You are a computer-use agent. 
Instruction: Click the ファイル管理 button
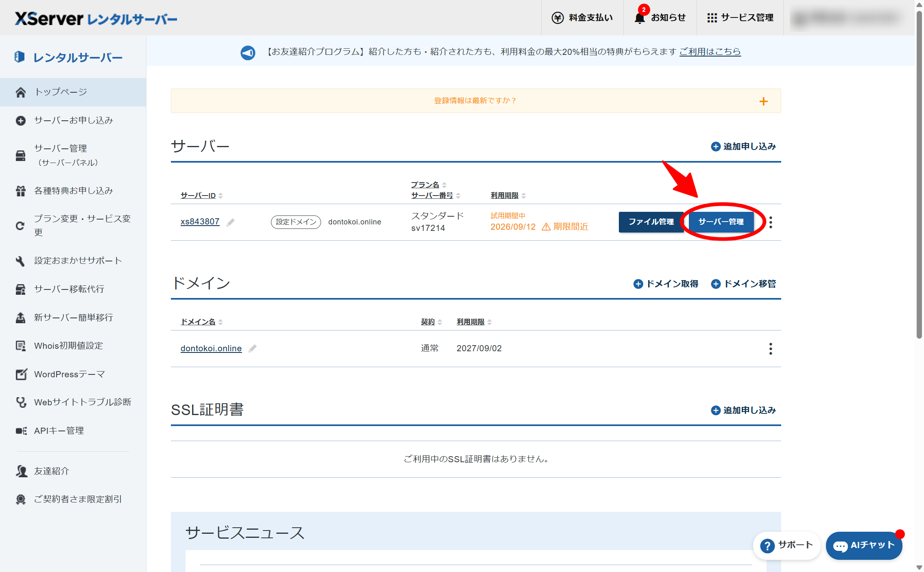tap(651, 222)
